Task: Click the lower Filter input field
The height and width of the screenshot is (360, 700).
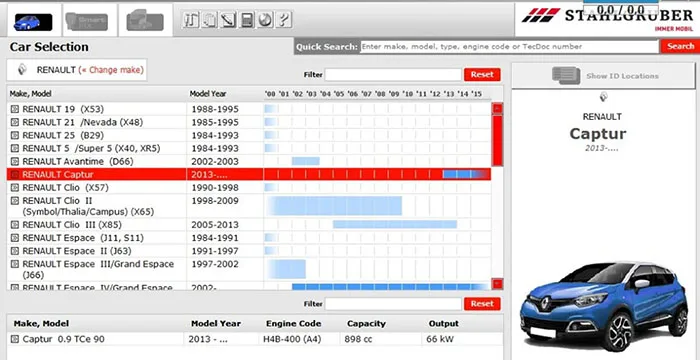Action: 393,304
